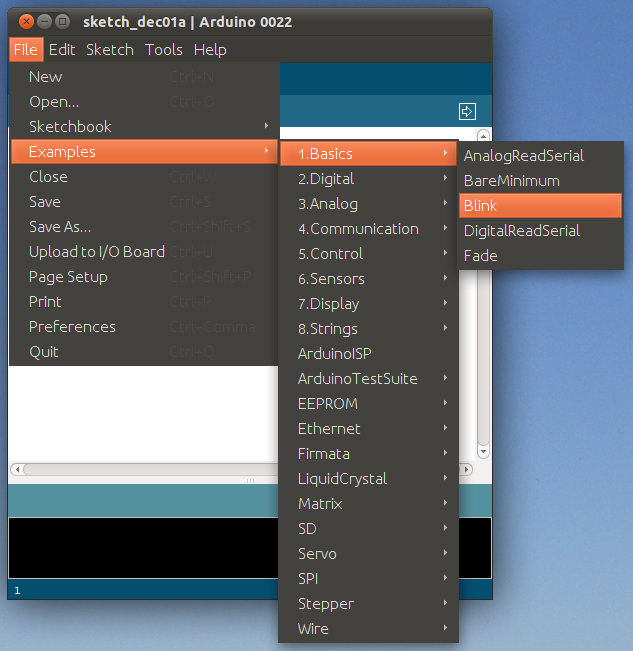Open the 4.Communication examples submenu
Image resolution: width=633 pixels, height=651 pixels.
[367, 229]
